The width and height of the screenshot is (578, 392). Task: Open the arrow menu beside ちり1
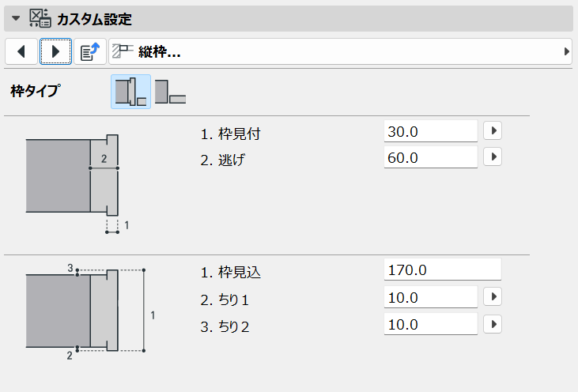point(493,296)
